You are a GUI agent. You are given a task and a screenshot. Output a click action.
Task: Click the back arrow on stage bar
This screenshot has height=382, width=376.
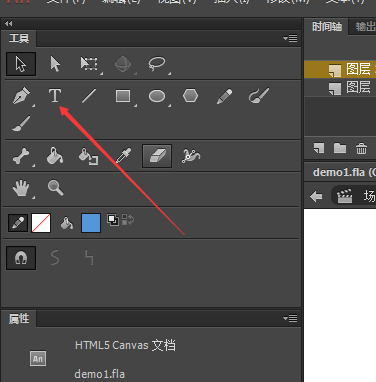[x=316, y=196]
